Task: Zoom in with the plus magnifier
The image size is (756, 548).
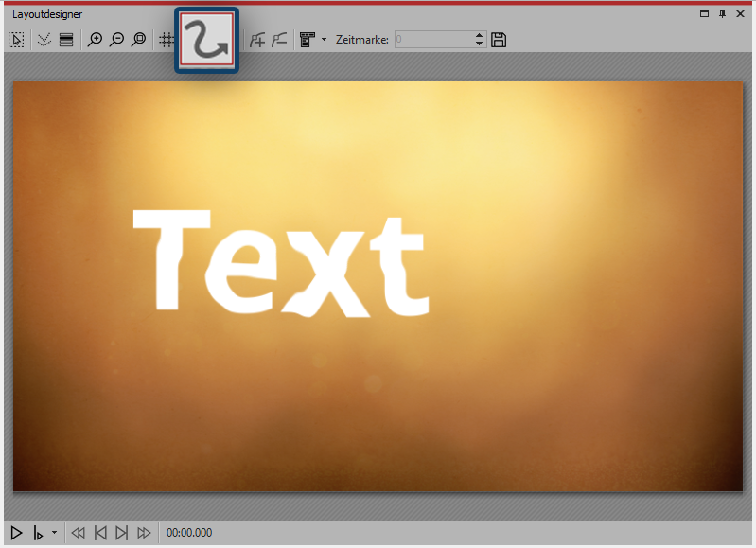Action: tap(95, 40)
